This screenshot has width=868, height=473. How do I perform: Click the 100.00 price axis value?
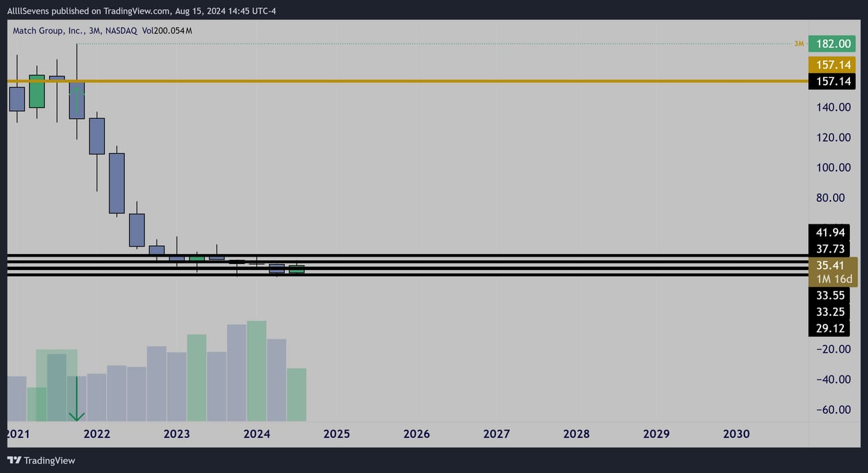pos(833,167)
